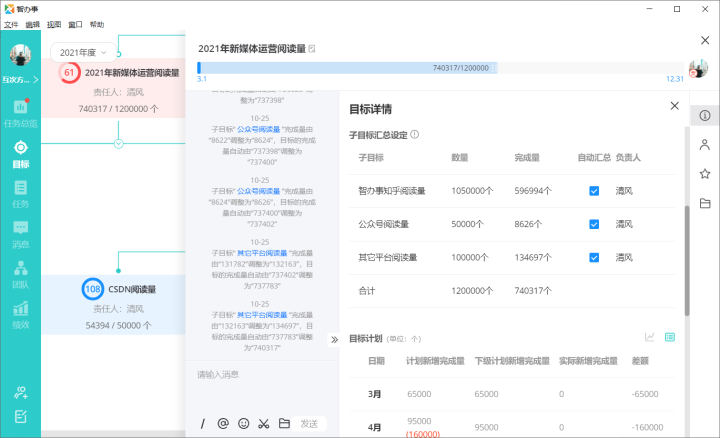Open the 任务 sidebar section
The height and width of the screenshot is (438, 720).
point(20,194)
